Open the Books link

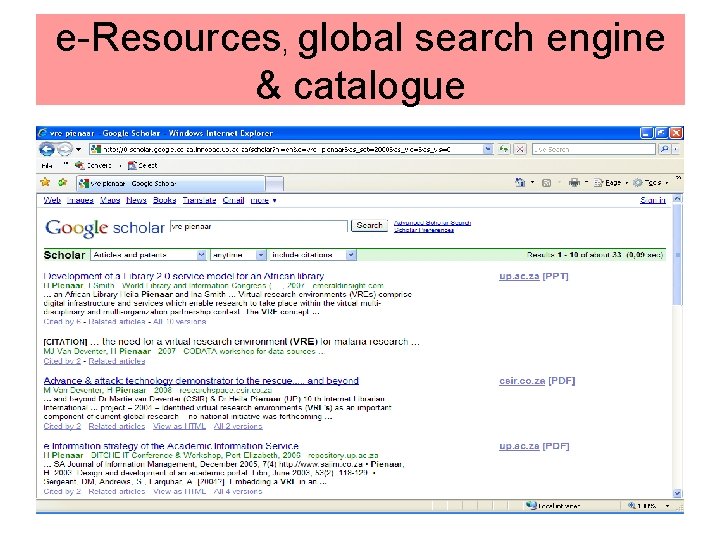(x=164, y=200)
